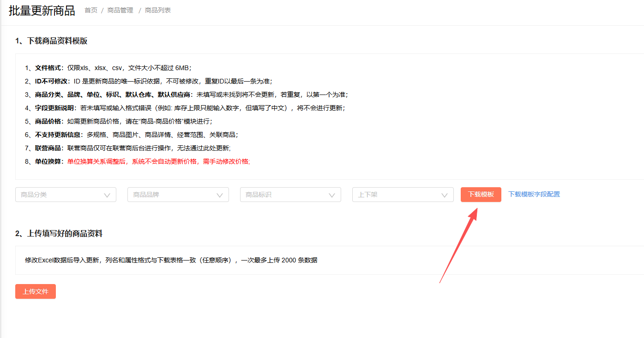644x338 pixels.
Task: Click the 商品价格 rule line
Action: tap(119, 121)
